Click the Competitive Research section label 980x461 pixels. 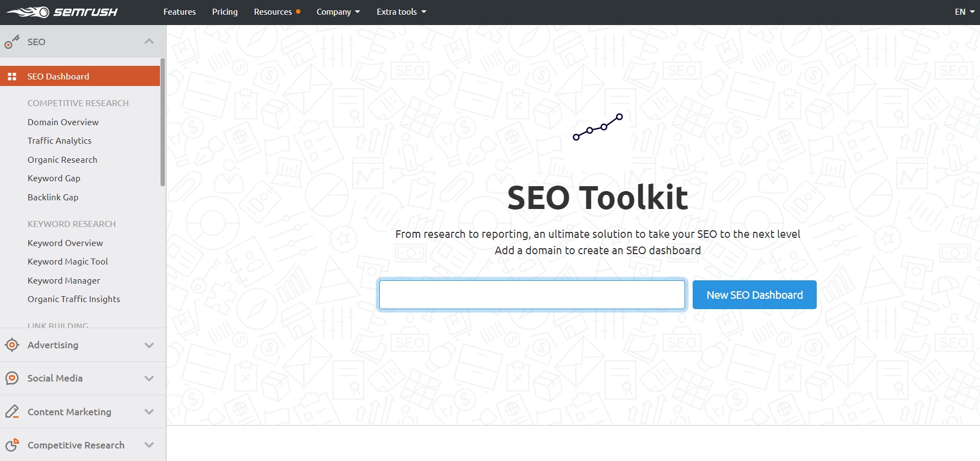click(76, 445)
